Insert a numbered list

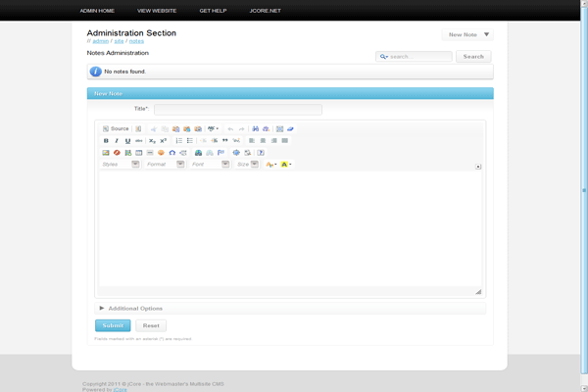[179, 141]
